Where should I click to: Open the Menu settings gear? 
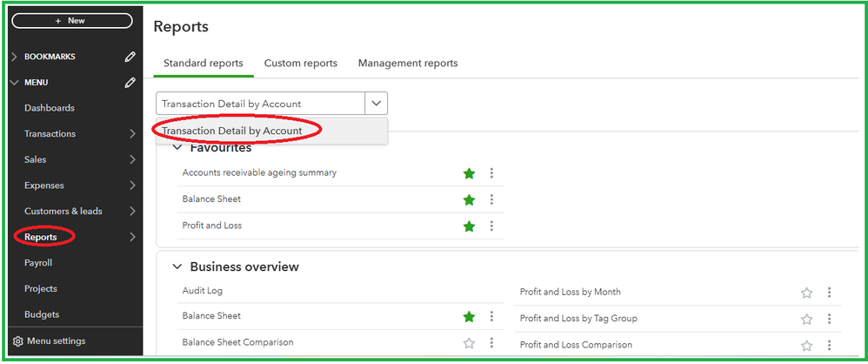click(17, 341)
